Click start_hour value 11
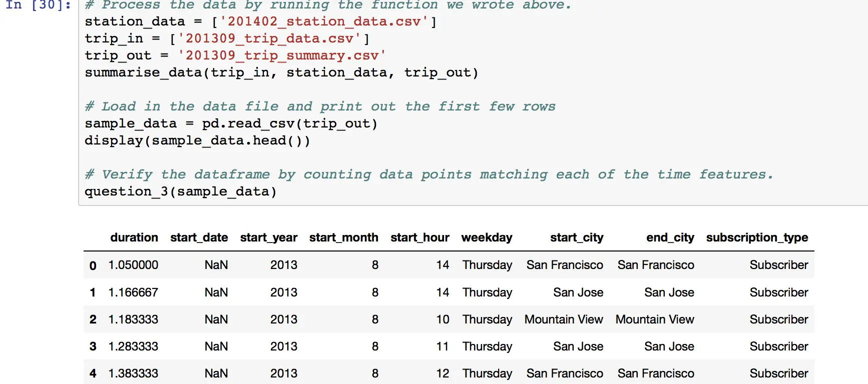 coord(443,346)
